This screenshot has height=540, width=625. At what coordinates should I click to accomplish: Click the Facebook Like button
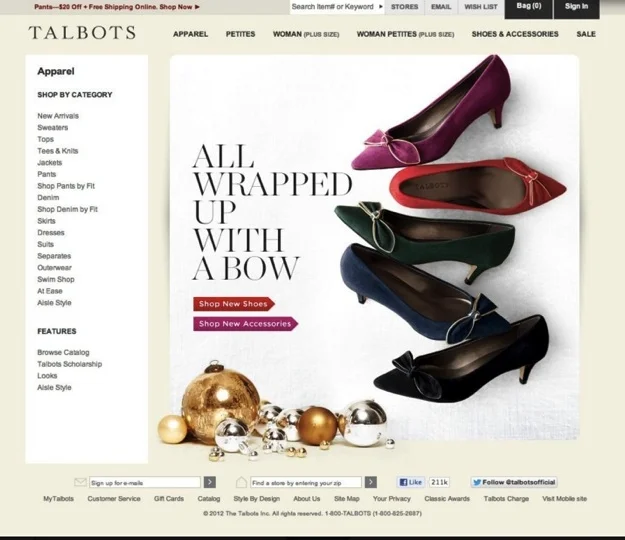point(411,482)
